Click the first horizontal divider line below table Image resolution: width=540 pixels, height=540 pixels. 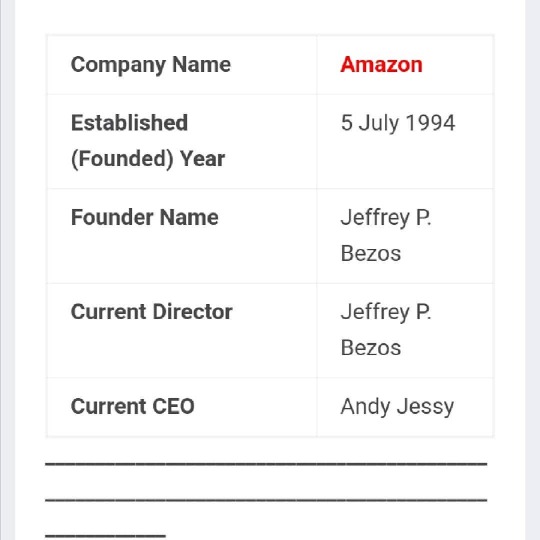pos(266,464)
